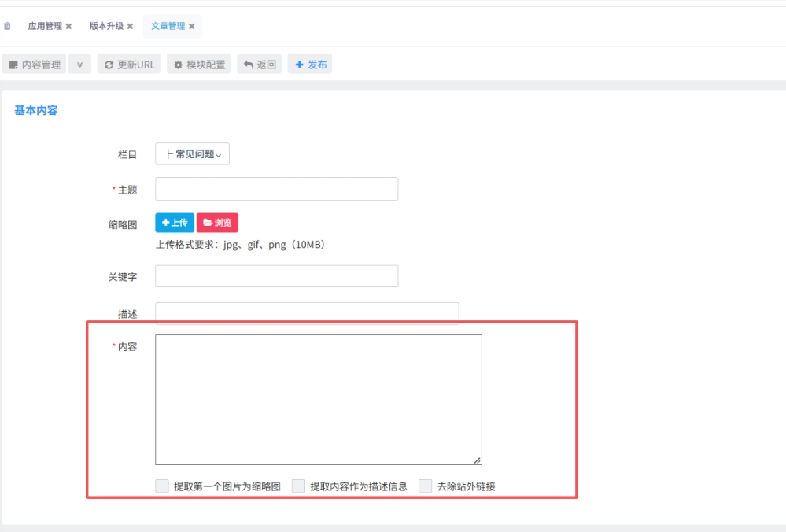
Task: Click the 发布 button
Action: (310, 65)
